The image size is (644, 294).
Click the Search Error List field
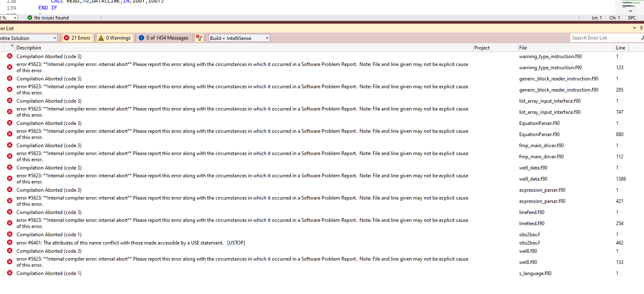604,38
